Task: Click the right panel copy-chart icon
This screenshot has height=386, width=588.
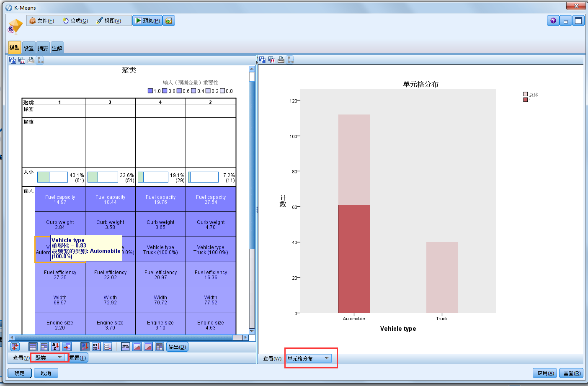Action: click(263, 60)
